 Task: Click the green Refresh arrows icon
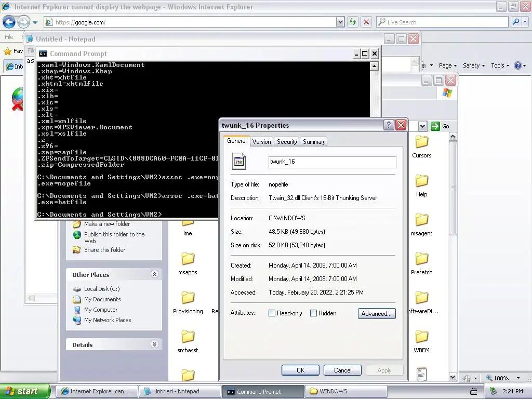point(353,22)
